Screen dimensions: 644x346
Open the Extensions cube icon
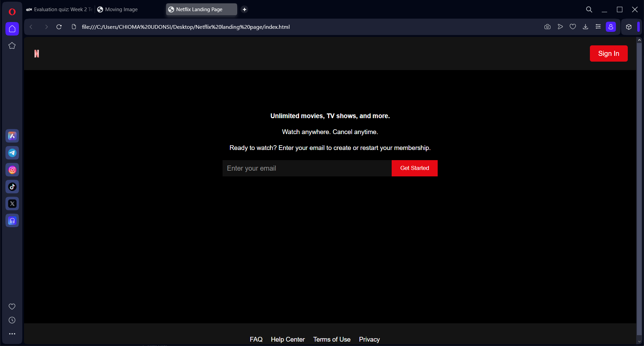click(629, 27)
